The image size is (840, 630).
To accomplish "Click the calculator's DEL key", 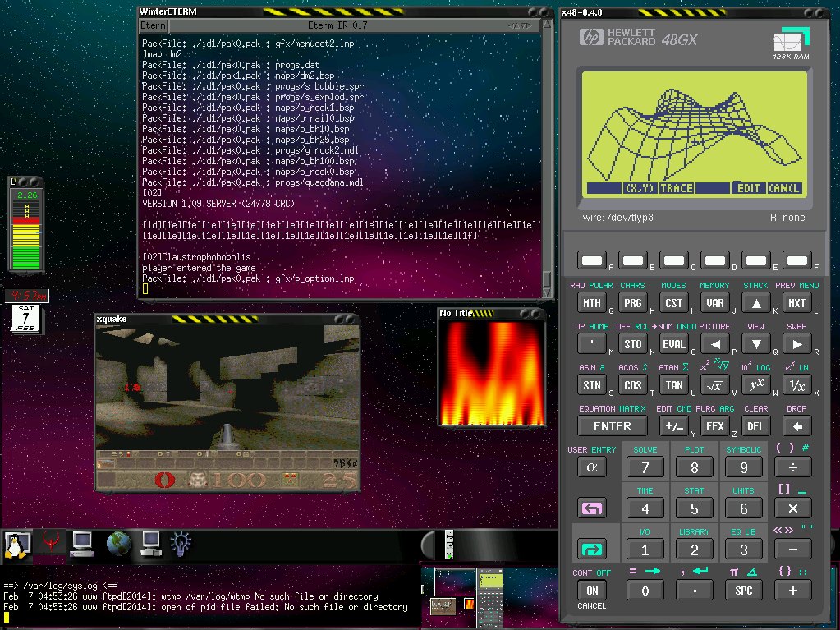I will tap(756, 426).
